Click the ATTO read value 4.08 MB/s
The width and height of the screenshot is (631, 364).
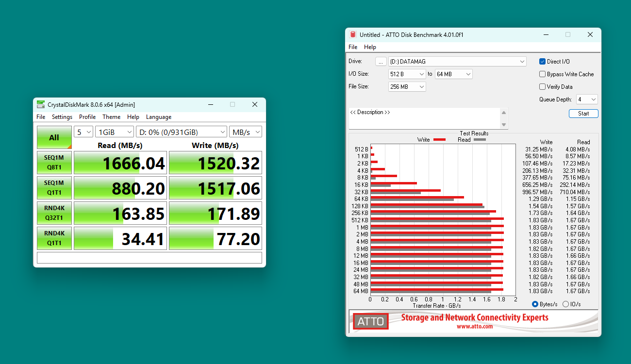click(578, 149)
